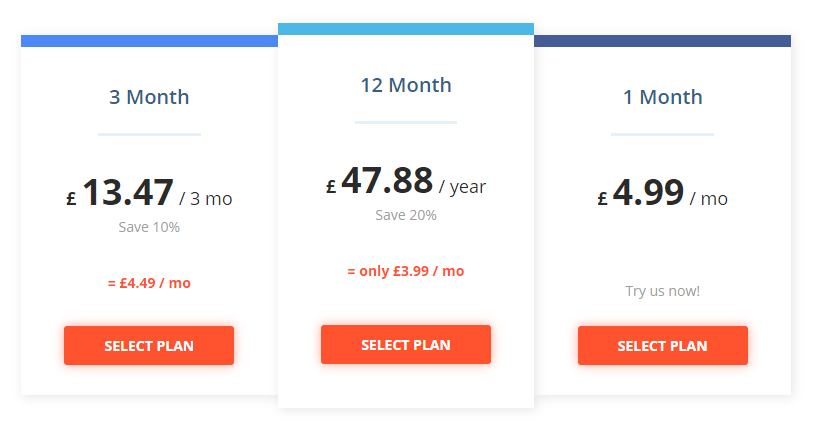The width and height of the screenshot is (813, 430).
Task: Click Select Plan under 12 Month
Action: click(x=405, y=344)
